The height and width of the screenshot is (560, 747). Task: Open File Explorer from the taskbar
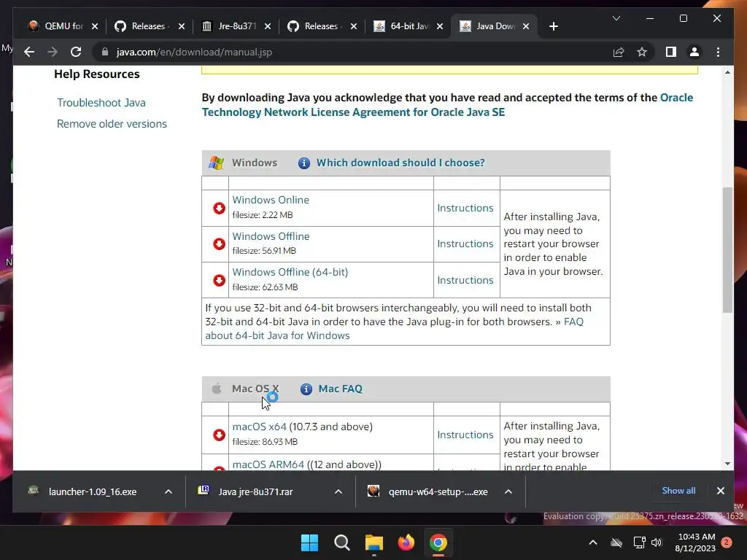coord(374,542)
